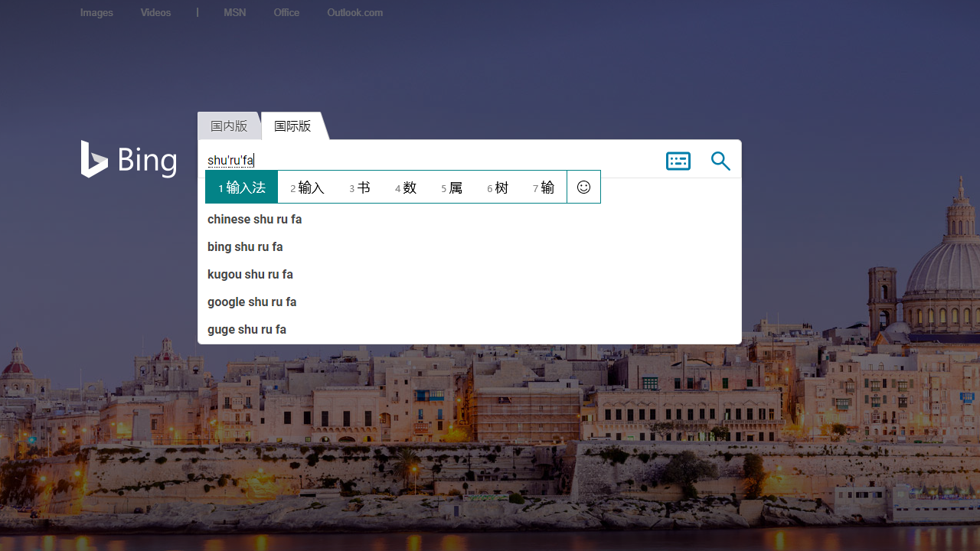Image resolution: width=980 pixels, height=551 pixels.
Task: Choose IME candidate 1 输入法
Action: point(242,187)
